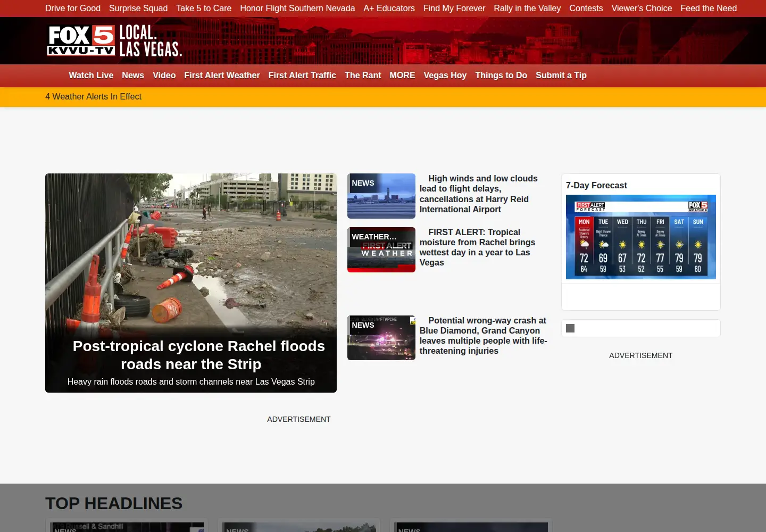The height and width of the screenshot is (532, 766).
Task: Open Things to Do section
Action: (x=501, y=76)
